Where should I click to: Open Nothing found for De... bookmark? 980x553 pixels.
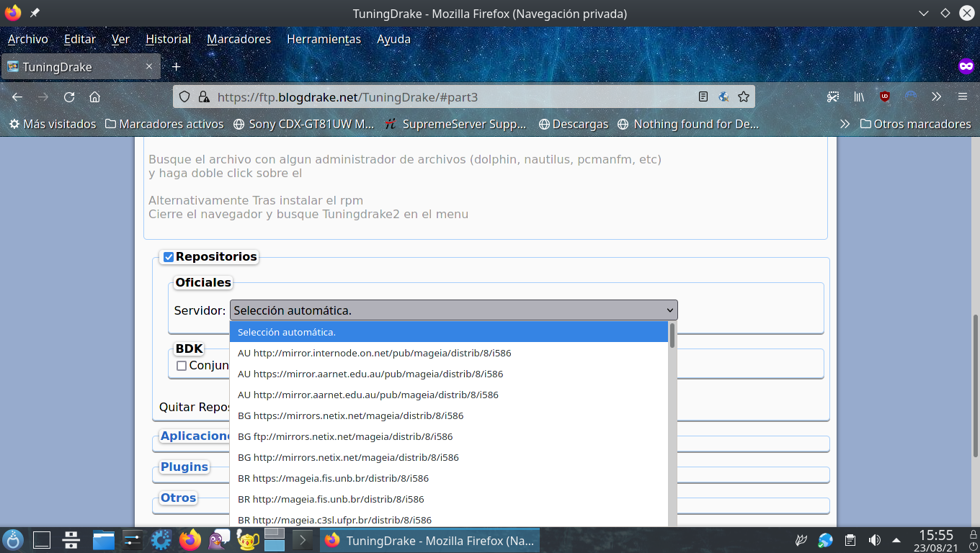coord(688,124)
